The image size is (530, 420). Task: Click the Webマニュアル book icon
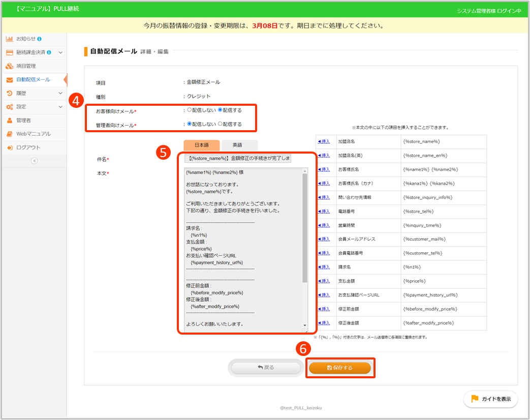click(x=10, y=134)
